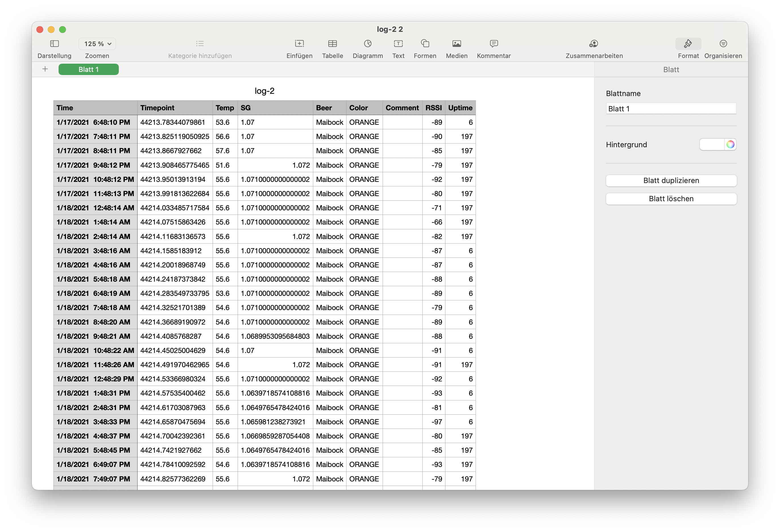The width and height of the screenshot is (780, 532).
Task: Open the Medien media icon
Action: [457, 44]
